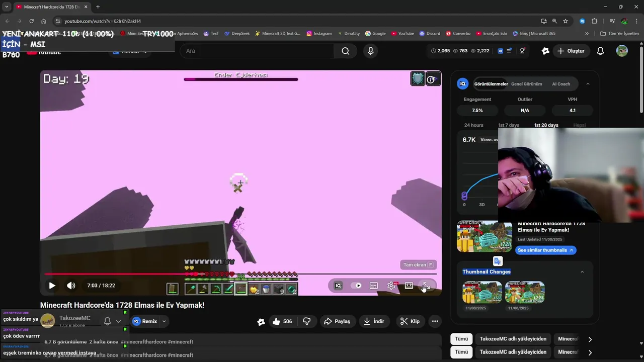644x362 pixels.
Task: Start voice search with microphone
Action: pyautogui.click(x=371, y=51)
